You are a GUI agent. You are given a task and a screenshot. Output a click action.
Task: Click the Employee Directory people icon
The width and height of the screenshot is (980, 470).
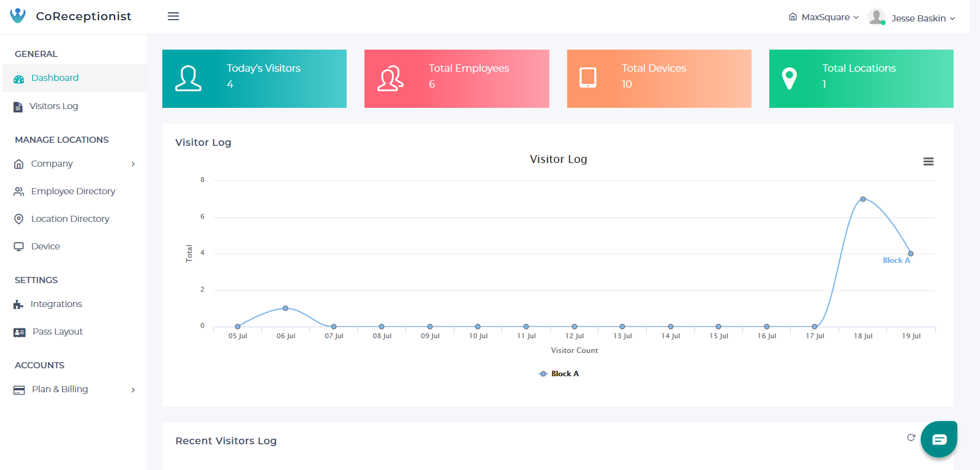(19, 192)
